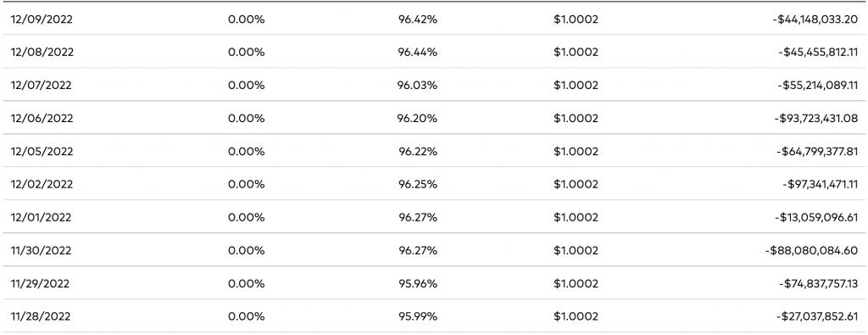Screen dimensions: 868x335
Task: Select the 11/28/2022 date cell
Action: click(x=41, y=316)
